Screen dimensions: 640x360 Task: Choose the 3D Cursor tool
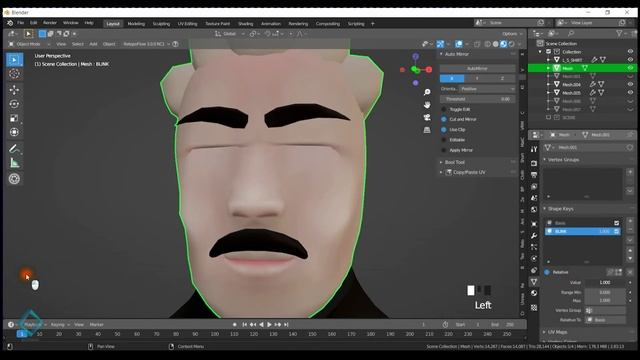pos(14,74)
